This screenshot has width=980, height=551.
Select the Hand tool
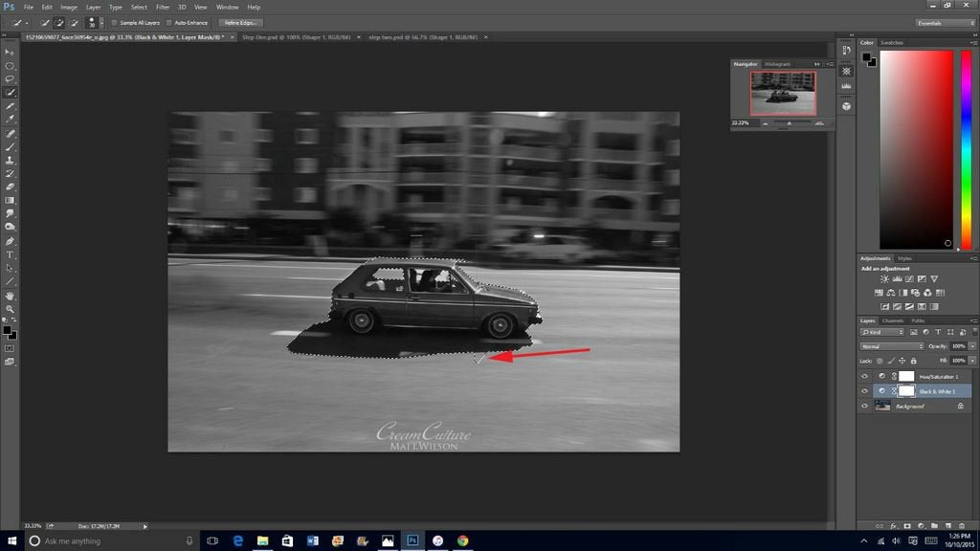pos(9,296)
